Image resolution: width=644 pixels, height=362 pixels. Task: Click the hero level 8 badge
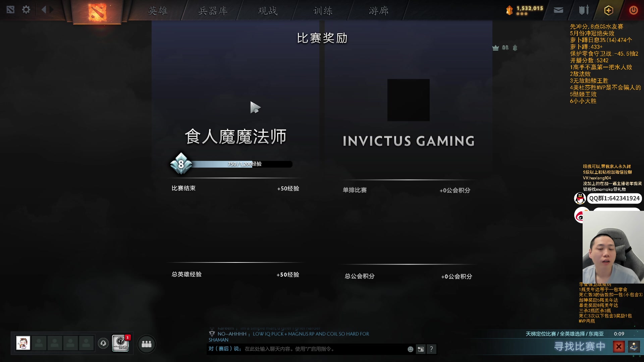pos(181,164)
